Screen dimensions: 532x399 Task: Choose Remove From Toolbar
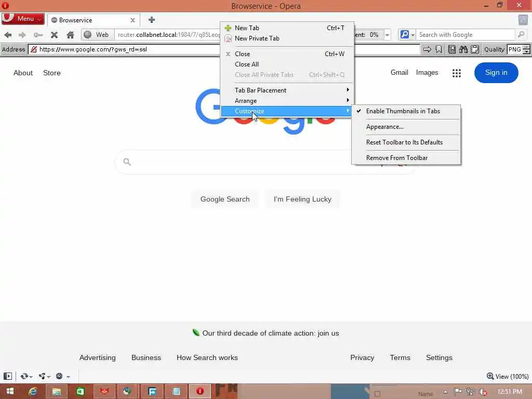(x=406, y=158)
